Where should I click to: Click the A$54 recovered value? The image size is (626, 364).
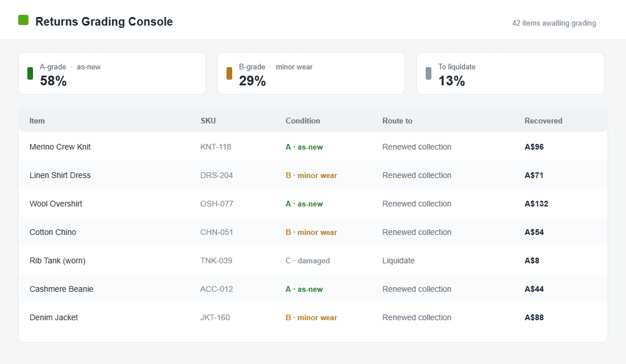point(534,232)
